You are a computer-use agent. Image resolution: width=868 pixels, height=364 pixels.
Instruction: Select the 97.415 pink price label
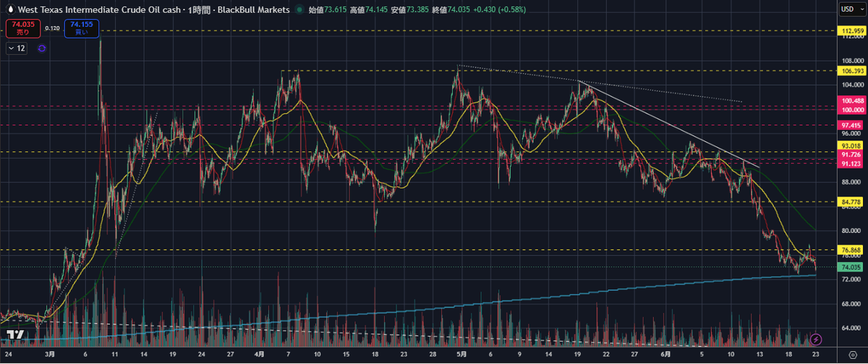(850, 124)
